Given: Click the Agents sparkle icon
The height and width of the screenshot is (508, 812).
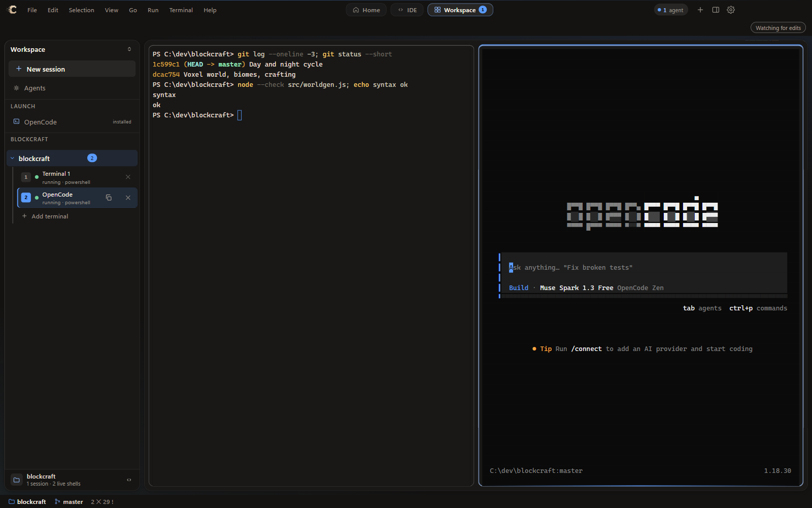Looking at the screenshot, I should [16, 88].
